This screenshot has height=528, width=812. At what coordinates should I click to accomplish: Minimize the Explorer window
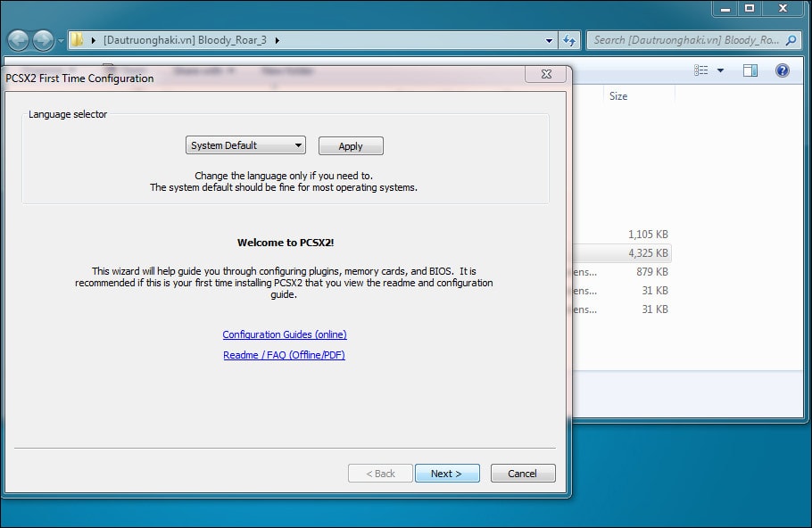click(x=725, y=9)
